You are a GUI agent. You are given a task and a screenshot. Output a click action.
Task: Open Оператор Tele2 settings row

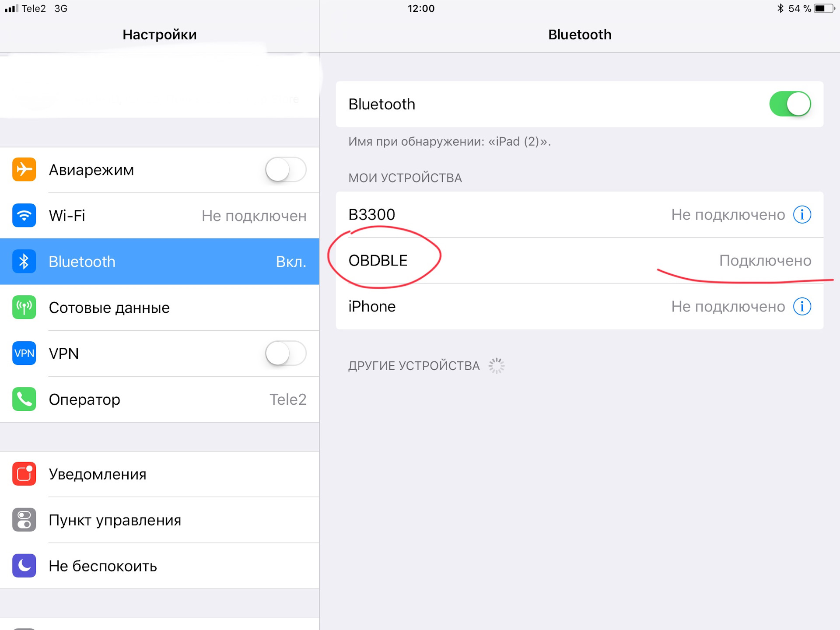click(x=160, y=399)
